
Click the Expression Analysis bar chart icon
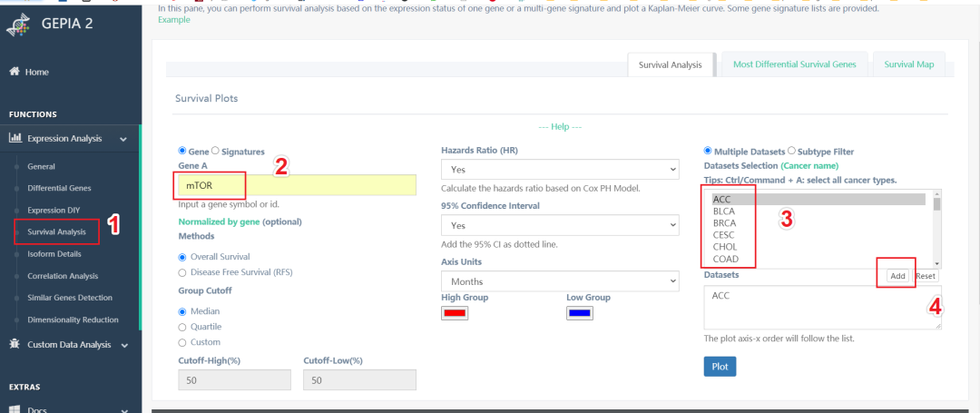15,139
